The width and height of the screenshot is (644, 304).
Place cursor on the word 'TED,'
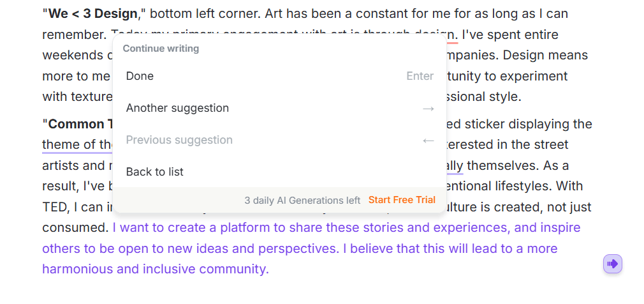click(x=55, y=207)
